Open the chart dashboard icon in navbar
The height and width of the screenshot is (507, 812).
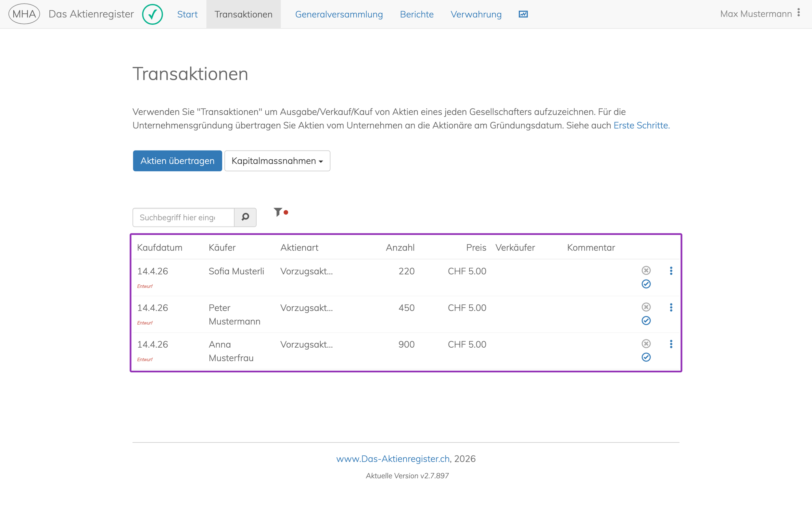pyautogui.click(x=523, y=14)
